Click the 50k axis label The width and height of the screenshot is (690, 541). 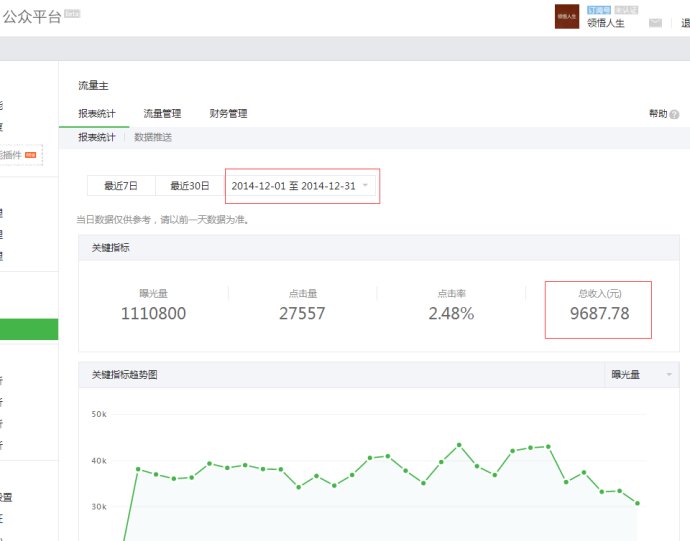99,414
